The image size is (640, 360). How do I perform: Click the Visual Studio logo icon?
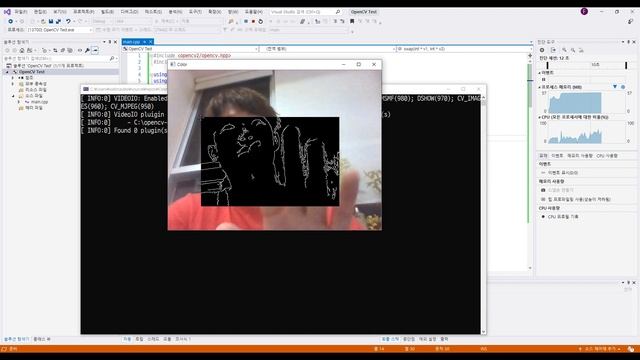click(7, 12)
